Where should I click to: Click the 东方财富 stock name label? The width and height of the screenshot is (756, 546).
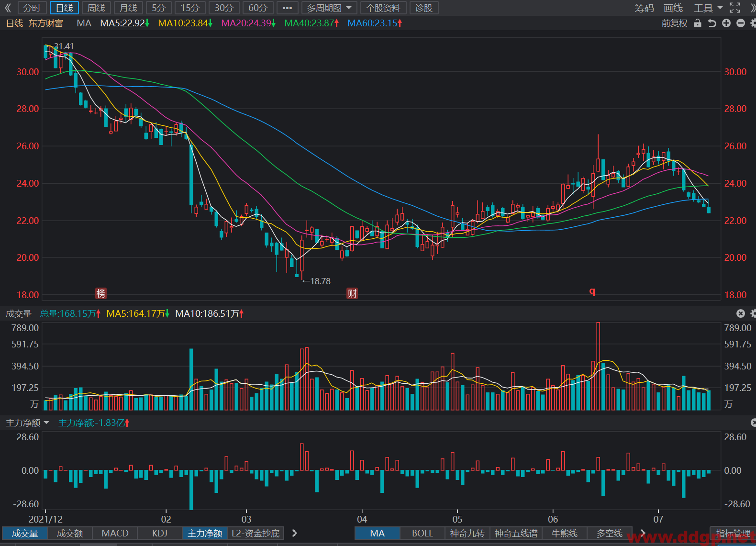pyautogui.click(x=46, y=23)
